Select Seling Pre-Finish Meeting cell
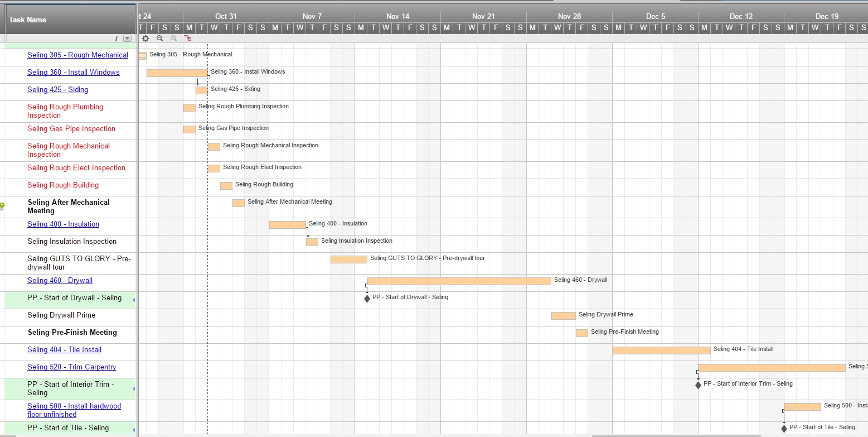This screenshot has height=437, width=868. point(70,335)
